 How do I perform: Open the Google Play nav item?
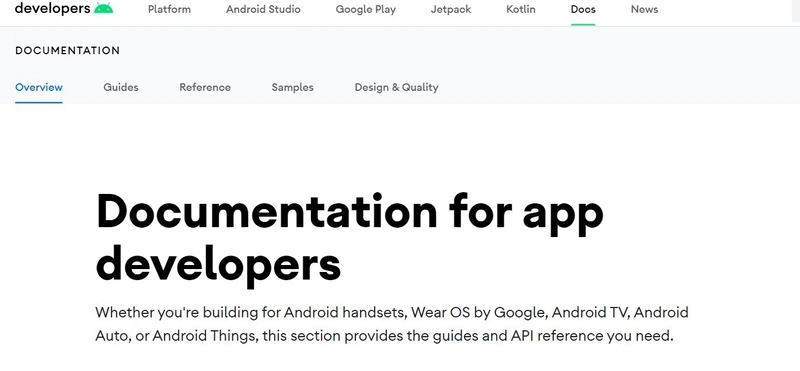(366, 10)
